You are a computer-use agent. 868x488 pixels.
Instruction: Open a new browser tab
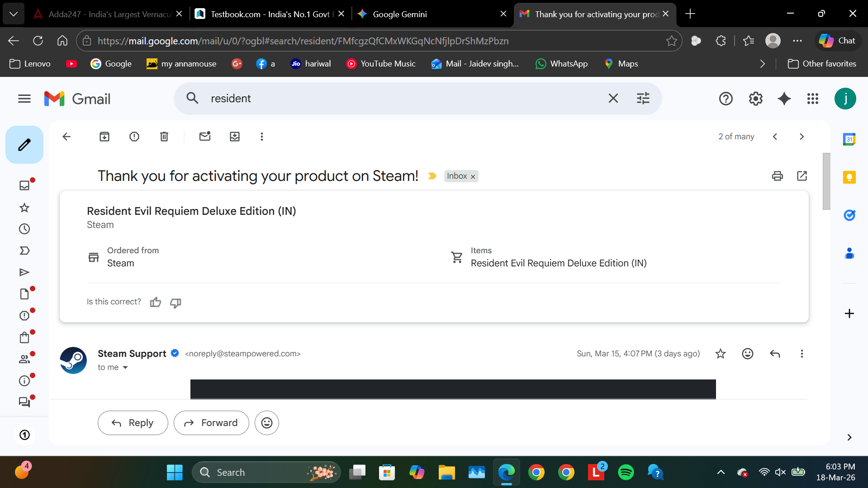(690, 14)
